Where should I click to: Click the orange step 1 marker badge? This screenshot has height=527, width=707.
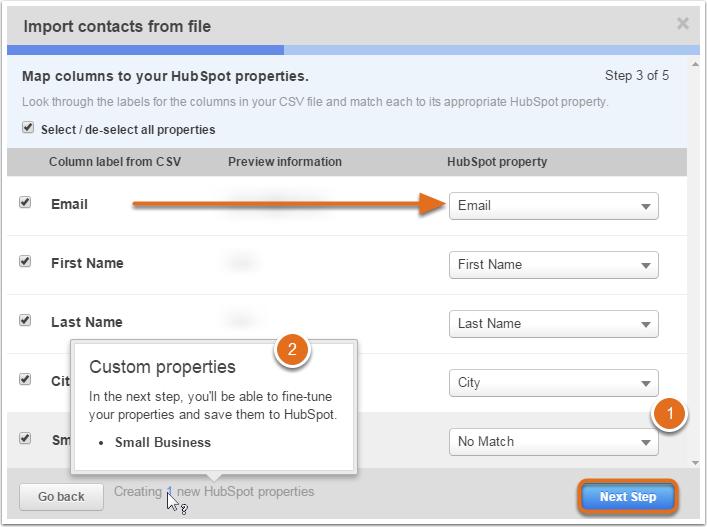click(x=670, y=413)
